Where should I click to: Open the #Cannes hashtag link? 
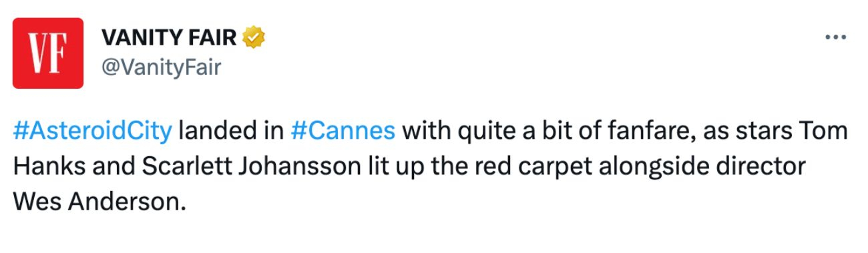pos(343,131)
